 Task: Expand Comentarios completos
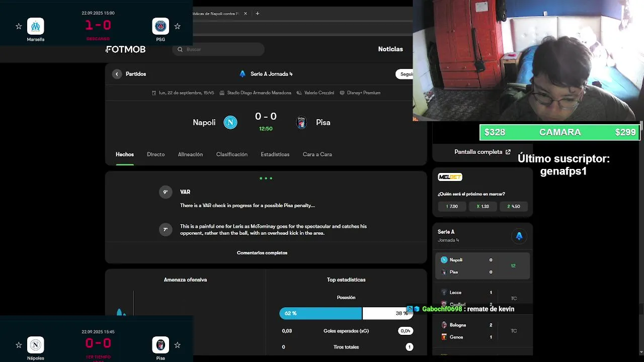coord(262,253)
